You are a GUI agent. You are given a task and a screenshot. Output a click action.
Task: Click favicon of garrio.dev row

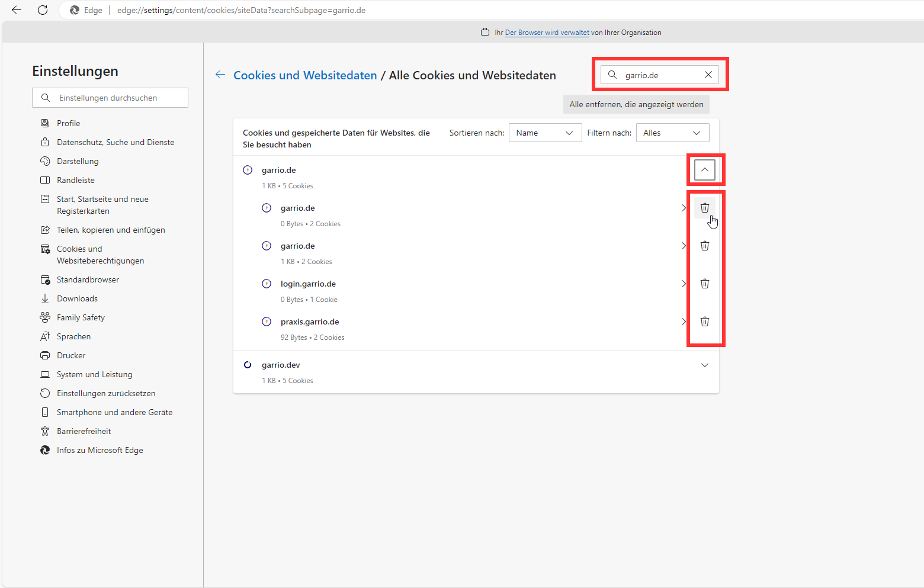pos(248,365)
